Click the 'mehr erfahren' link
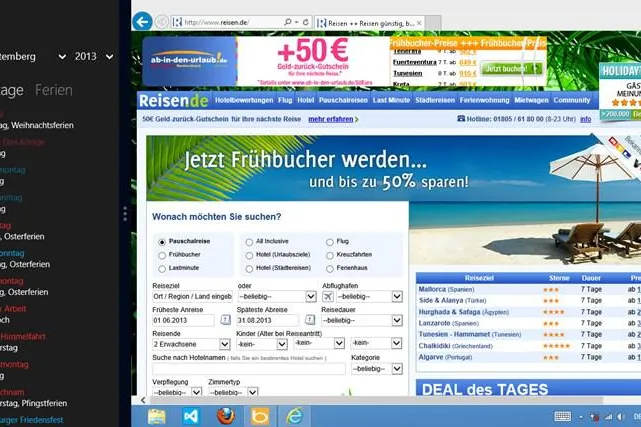 point(331,119)
